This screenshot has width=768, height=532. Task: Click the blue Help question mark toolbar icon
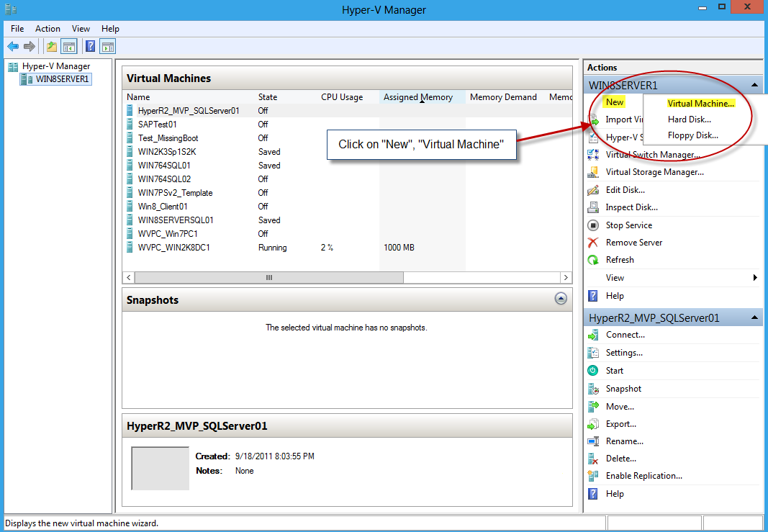click(90, 47)
